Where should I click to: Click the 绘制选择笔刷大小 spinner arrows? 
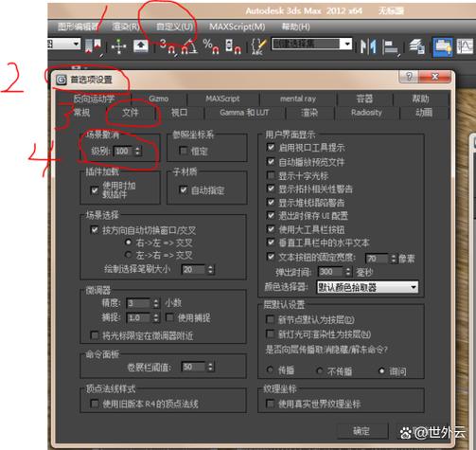tap(210, 269)
